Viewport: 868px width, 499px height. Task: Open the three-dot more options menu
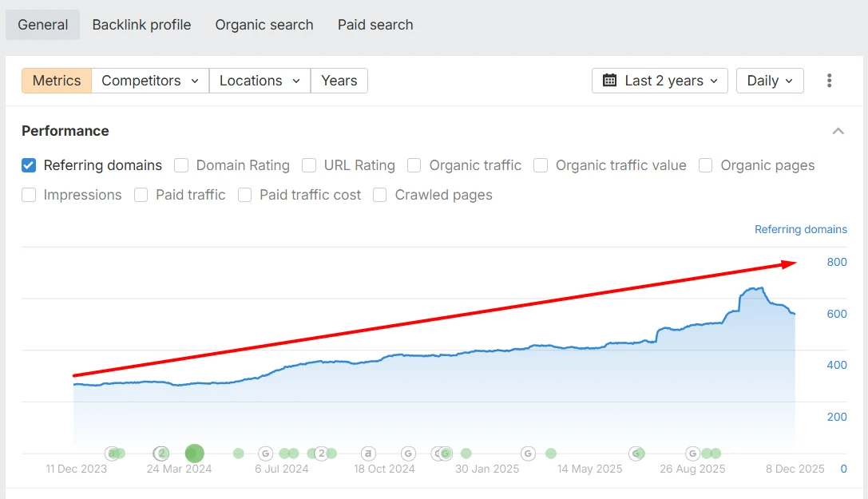point(829,81)
